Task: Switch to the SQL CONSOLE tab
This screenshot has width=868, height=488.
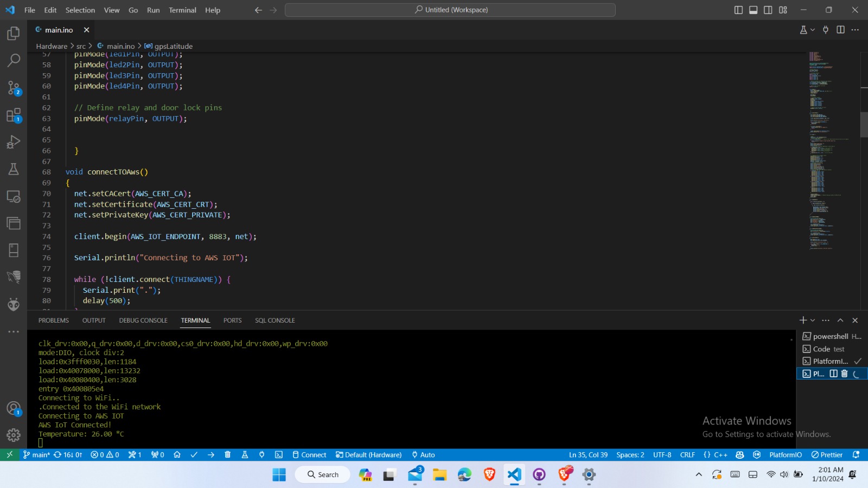Action: tap(275, 320)
